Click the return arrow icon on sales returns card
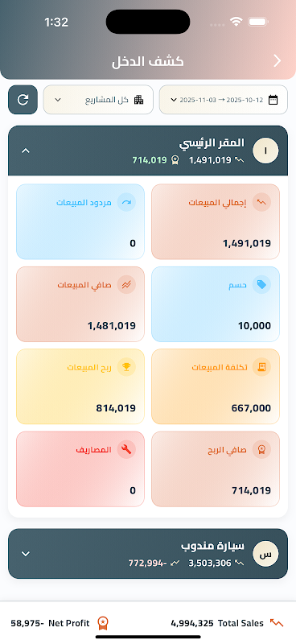This screenshot has width=296, height=644. [126, 203]
